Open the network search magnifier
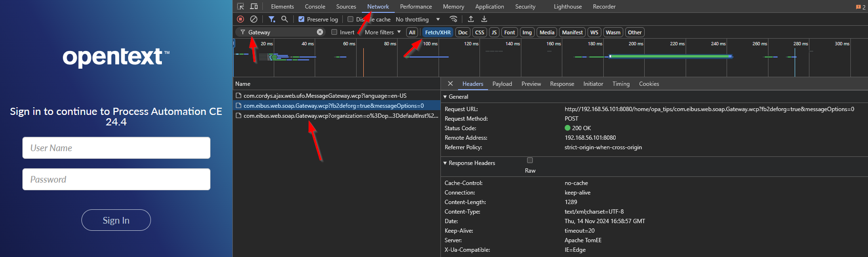Image resolution: width=868 pixels, height=257 pixels. pos(284,19)
